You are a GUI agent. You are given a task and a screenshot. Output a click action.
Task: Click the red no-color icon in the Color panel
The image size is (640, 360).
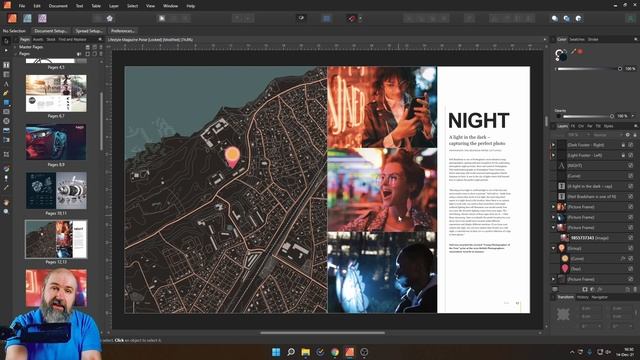point(580,51)
